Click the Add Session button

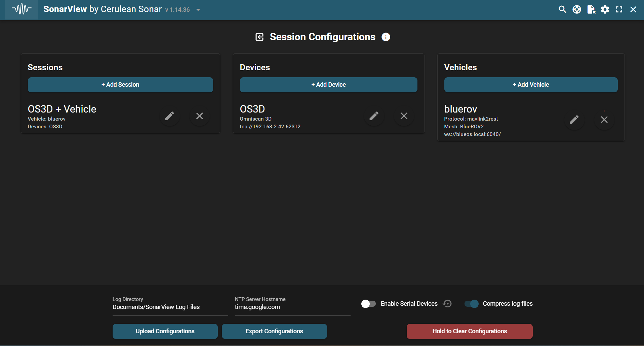coord(120,85)
